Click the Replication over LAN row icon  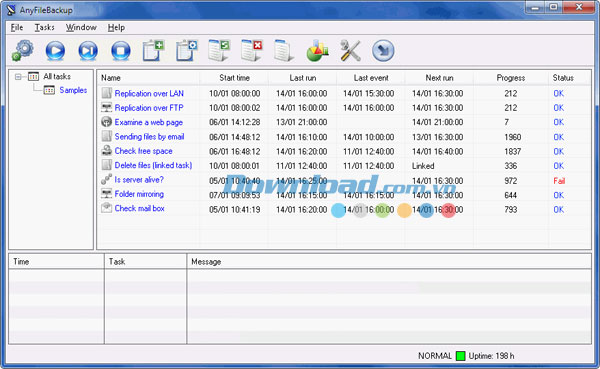(107, 93)
